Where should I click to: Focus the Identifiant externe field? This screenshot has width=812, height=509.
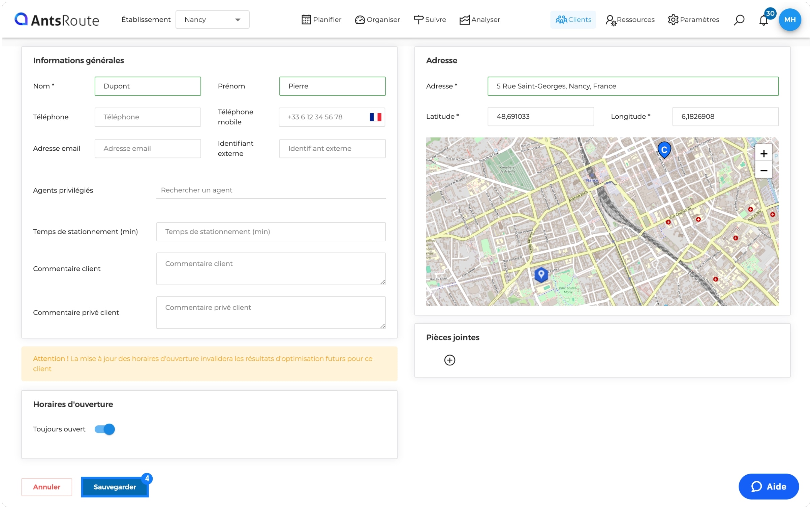pyautogui.click(x=332, y=148)
